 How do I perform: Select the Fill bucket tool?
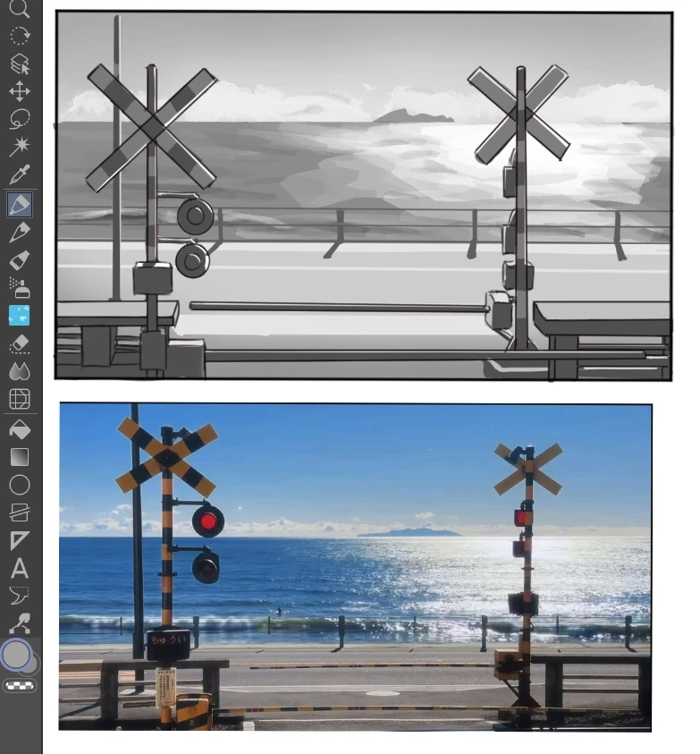[x=20, y=429]
